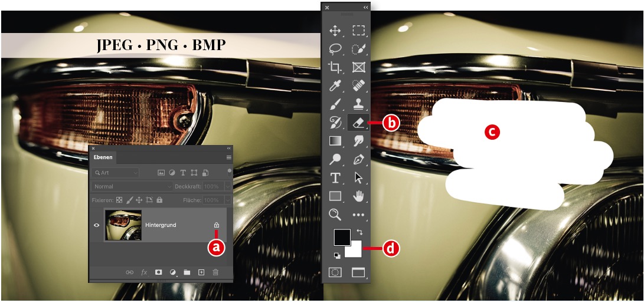Change screen mode at toolbar bottom
Viewport: 644px width, 303px height.
358,272
